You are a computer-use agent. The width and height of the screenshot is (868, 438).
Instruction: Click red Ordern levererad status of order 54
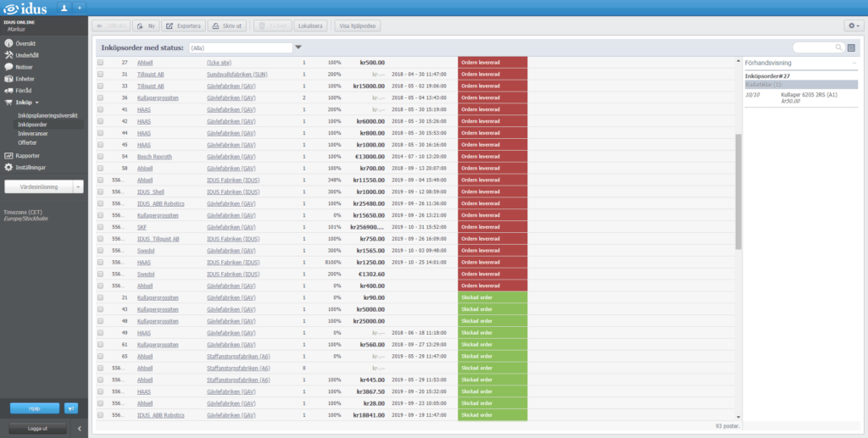coord(492,157)
